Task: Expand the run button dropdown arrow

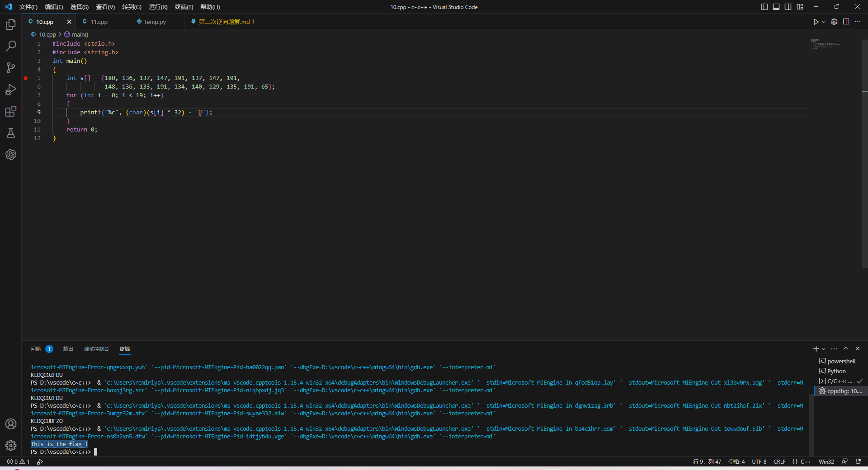Action: [824, 22]
